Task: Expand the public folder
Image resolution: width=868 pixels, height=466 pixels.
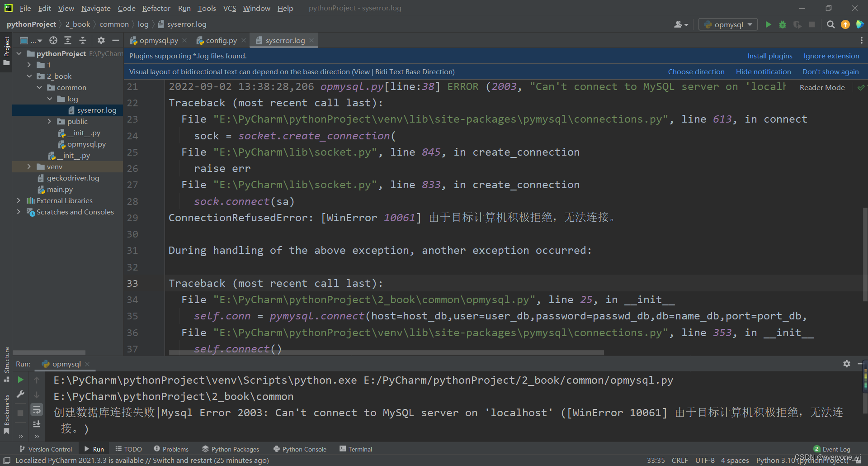Action: pyautogui.click(x=50, y=121)
